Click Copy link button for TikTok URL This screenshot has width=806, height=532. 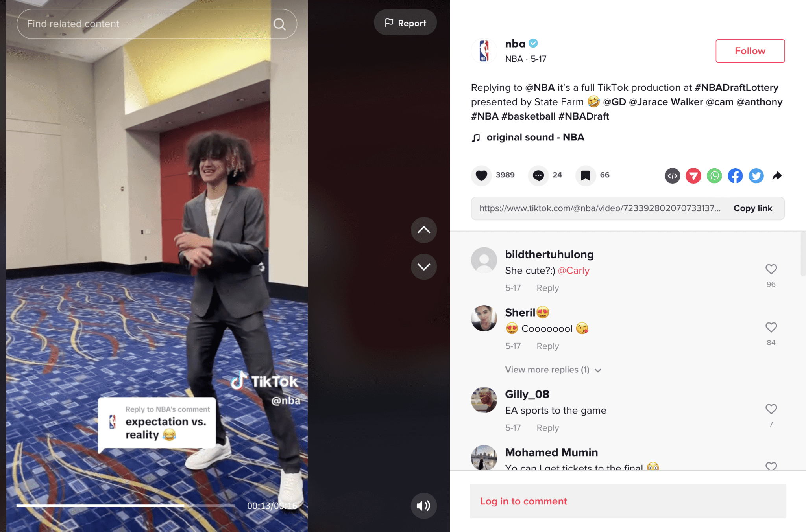[x=752, y=208]
